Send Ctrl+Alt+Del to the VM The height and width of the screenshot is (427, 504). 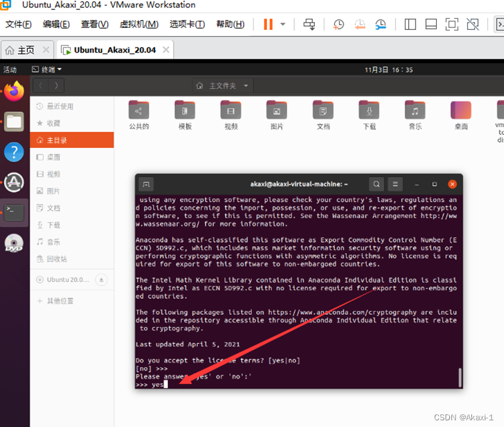click(309, 24)
